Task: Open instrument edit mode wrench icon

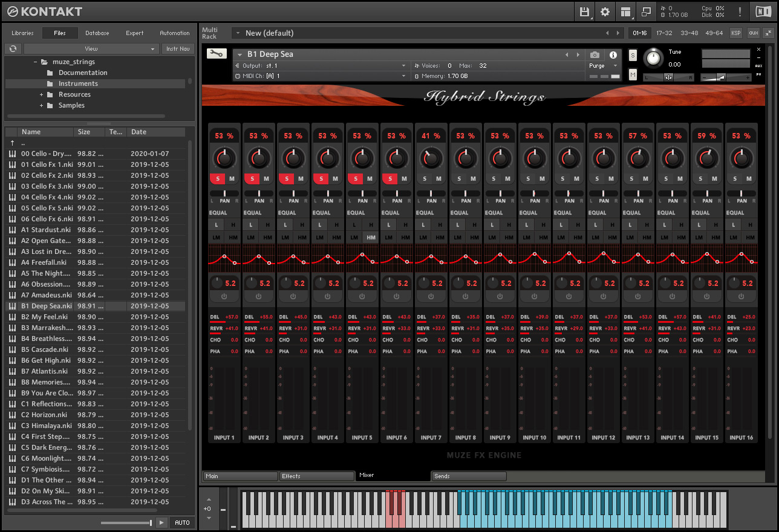Action: pos(216,54)
